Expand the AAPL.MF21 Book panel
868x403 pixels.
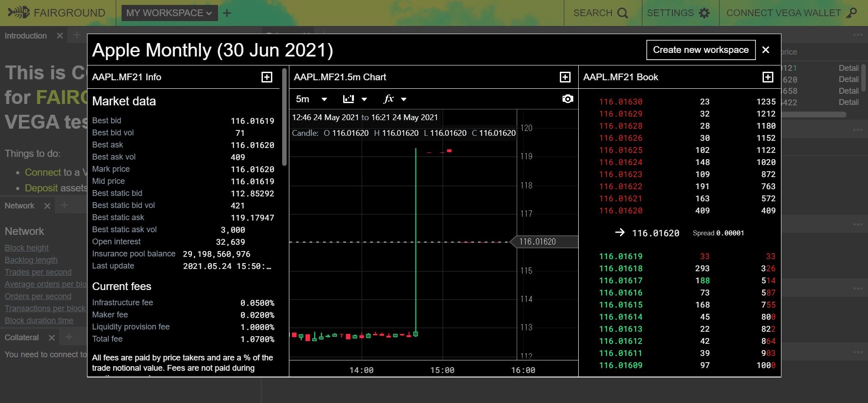[768, 77]
